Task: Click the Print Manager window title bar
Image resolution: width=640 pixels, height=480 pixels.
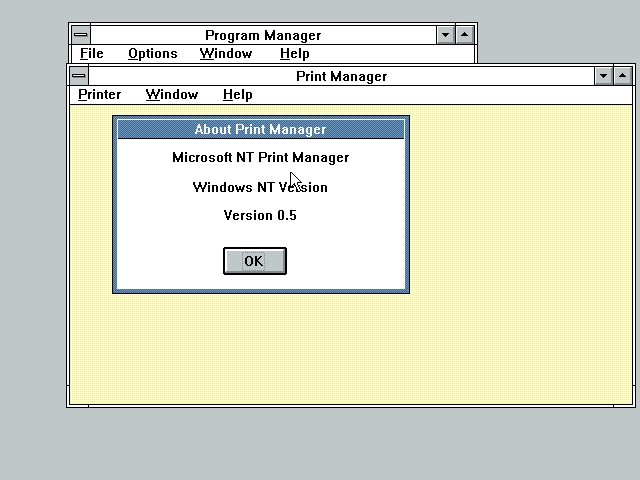Action: pyautogui.click(x=341, y=76)
